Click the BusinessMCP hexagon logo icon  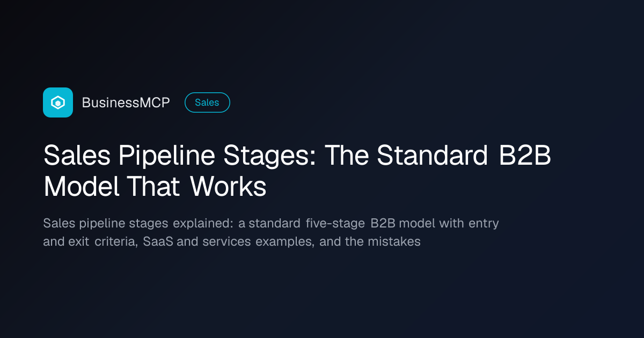(58, 102)
